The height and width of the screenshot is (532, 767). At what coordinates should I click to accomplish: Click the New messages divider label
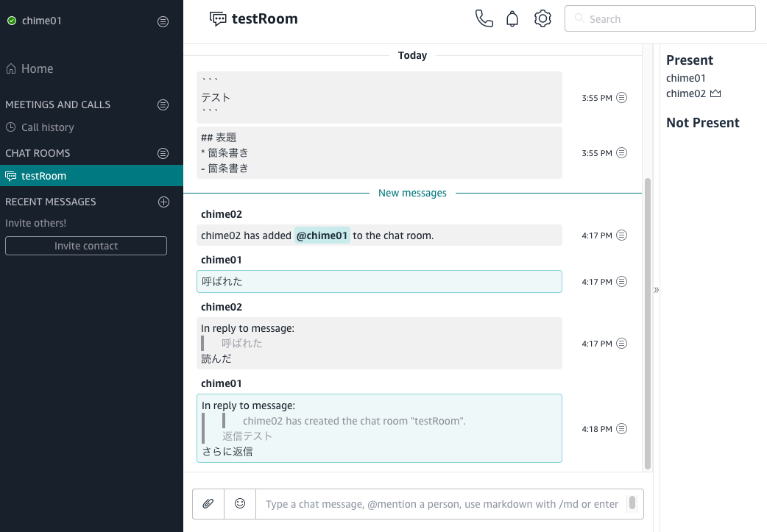point(412,193)
